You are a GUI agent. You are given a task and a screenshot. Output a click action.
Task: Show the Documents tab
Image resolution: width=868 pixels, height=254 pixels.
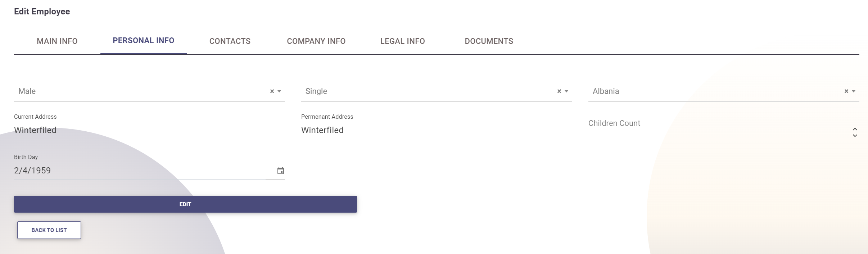click(x=489, y=41)
